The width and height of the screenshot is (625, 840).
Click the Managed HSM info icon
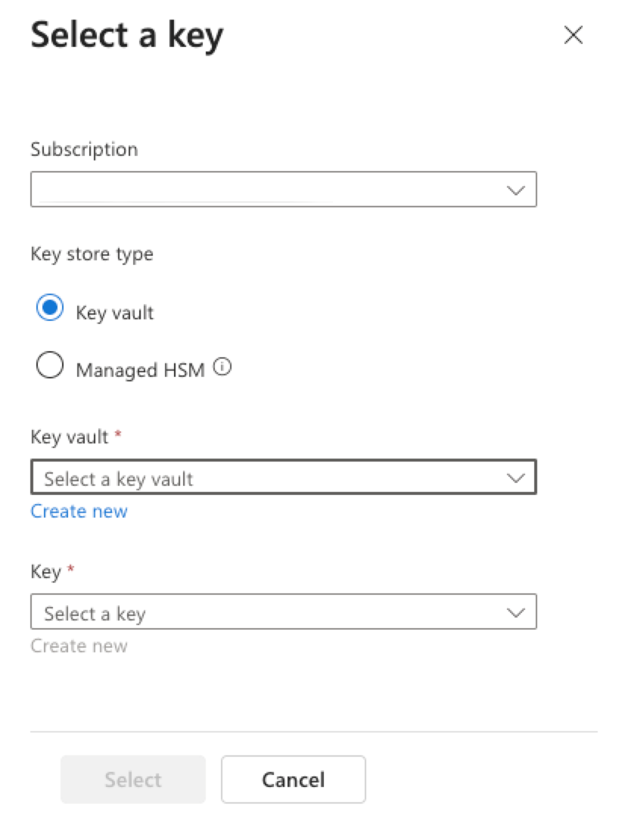click(x=222, y=367)
